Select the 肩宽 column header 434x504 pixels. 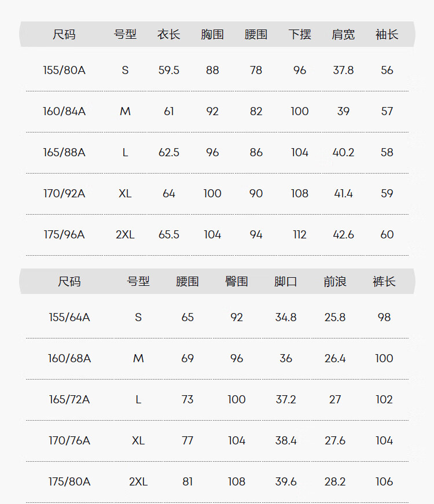[x=343, y=35]
